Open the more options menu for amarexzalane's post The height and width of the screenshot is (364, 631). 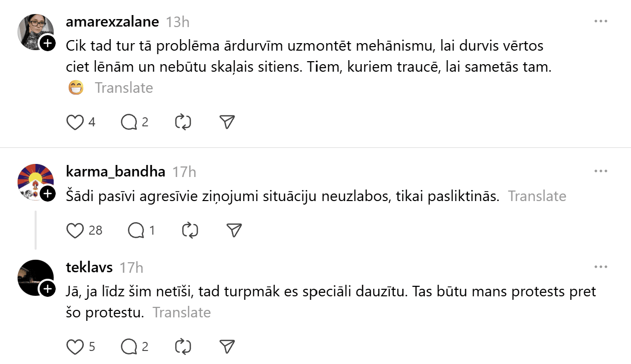point(601,22)
